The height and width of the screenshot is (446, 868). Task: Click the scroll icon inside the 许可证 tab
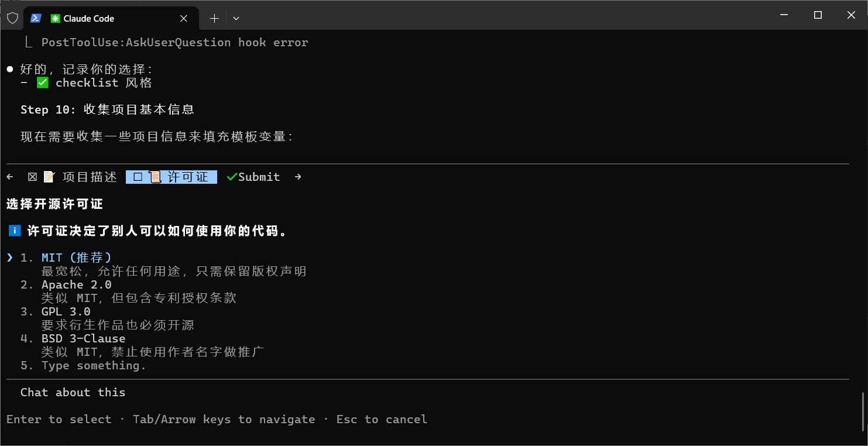click(155, 176)
